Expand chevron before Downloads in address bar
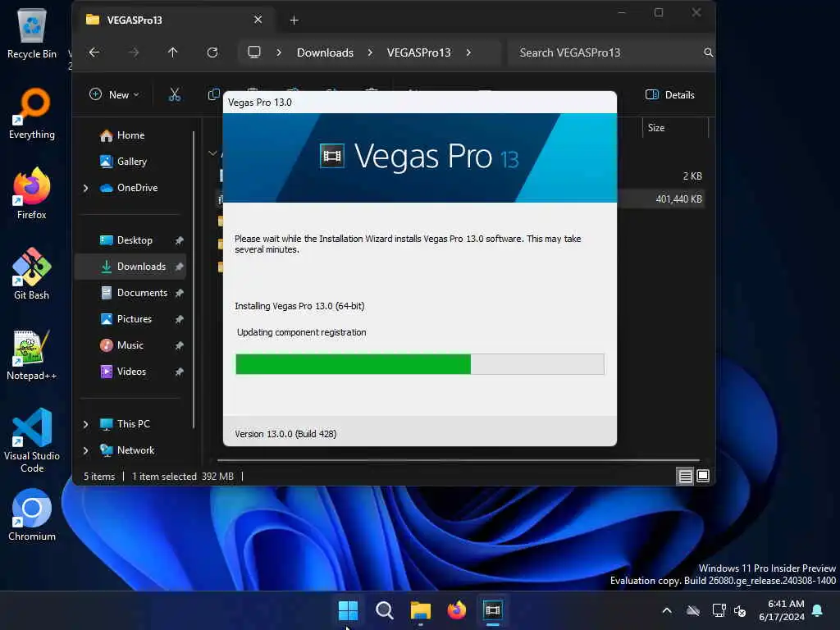Screen dimensions: 840x630 coord(279,52)
